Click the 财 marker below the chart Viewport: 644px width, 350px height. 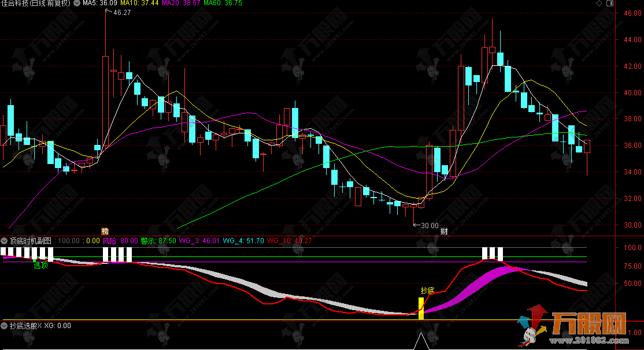pyautogui.click(x=444, y=231)
